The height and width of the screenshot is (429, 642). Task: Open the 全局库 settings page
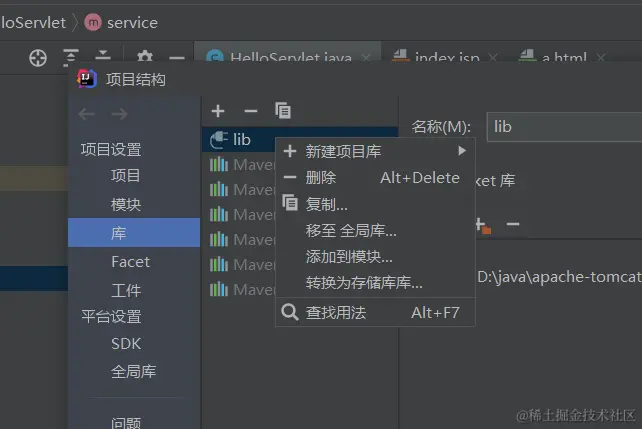coord(134,372)
